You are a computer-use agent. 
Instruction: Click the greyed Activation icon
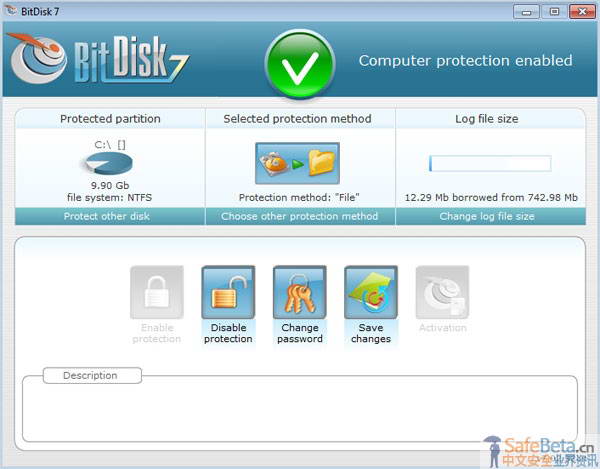pyautogui.click(x=442, y=293)
